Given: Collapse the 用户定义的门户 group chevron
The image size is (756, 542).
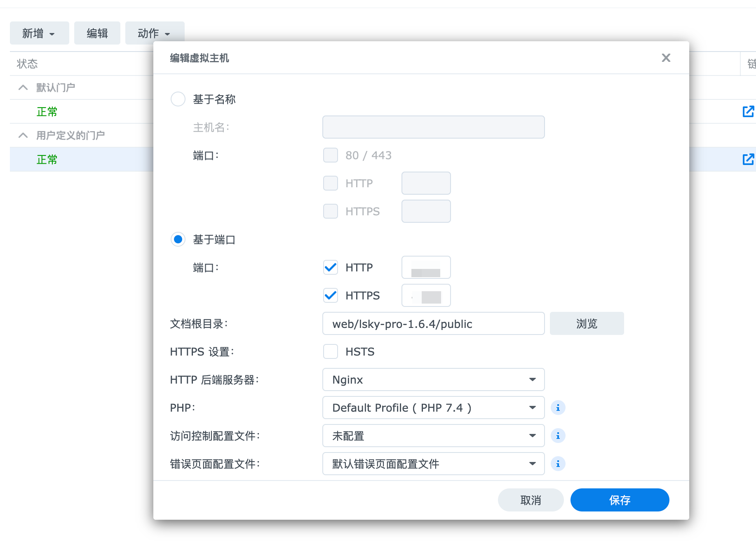Looking at the screenshot, I should (23, 135).
